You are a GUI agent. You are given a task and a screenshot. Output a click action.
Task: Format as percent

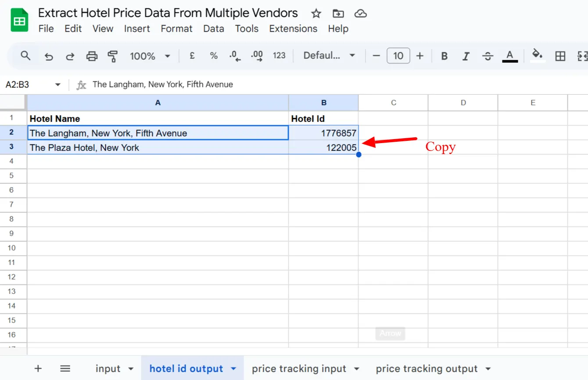(x=214, y=56)
